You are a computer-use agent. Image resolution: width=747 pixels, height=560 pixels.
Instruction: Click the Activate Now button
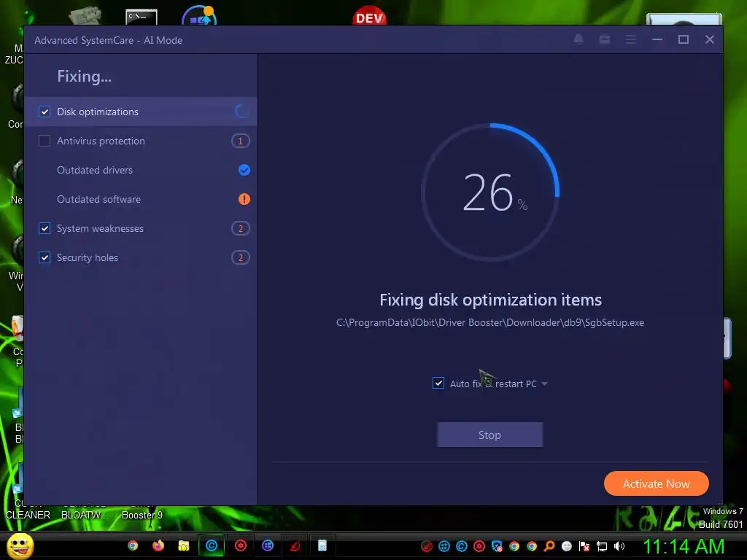pos(656,484)
